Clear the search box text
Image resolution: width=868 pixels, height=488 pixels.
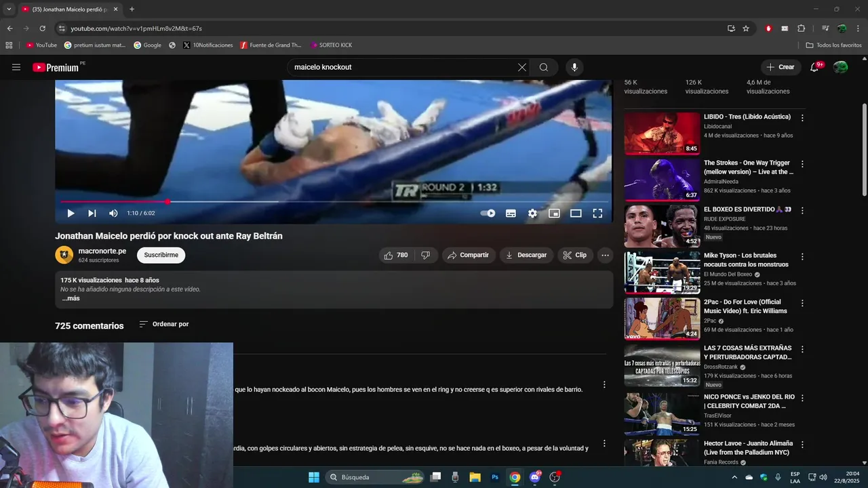coord(521,67)
